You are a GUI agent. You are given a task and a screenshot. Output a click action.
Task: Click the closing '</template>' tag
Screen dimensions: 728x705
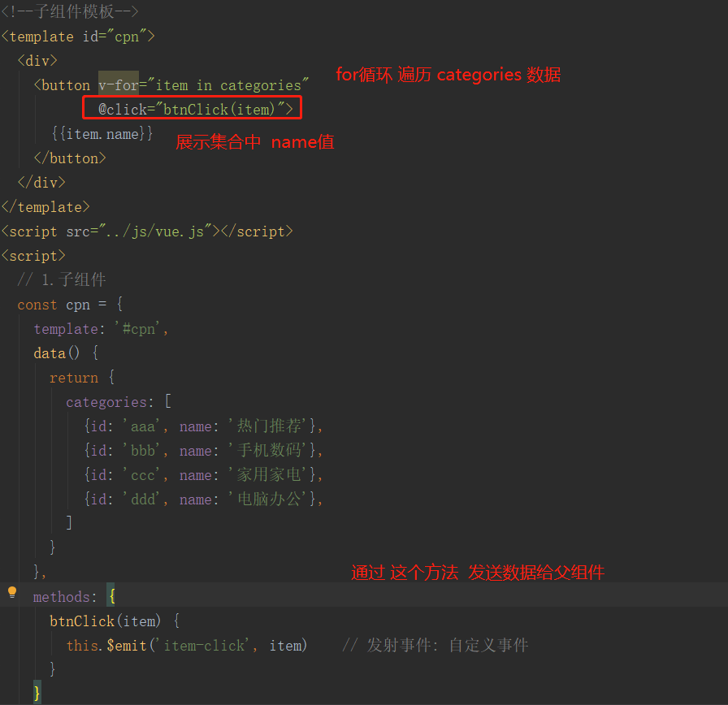coord(45,207)
